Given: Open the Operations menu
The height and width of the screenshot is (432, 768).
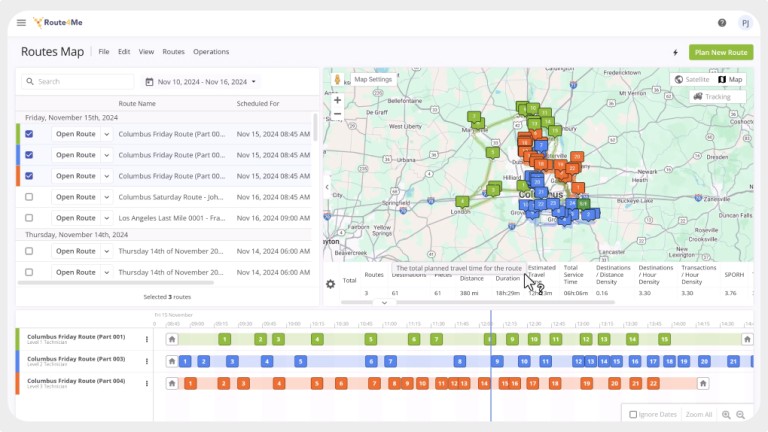Looking at the screenshot, I should coord(211,51).
